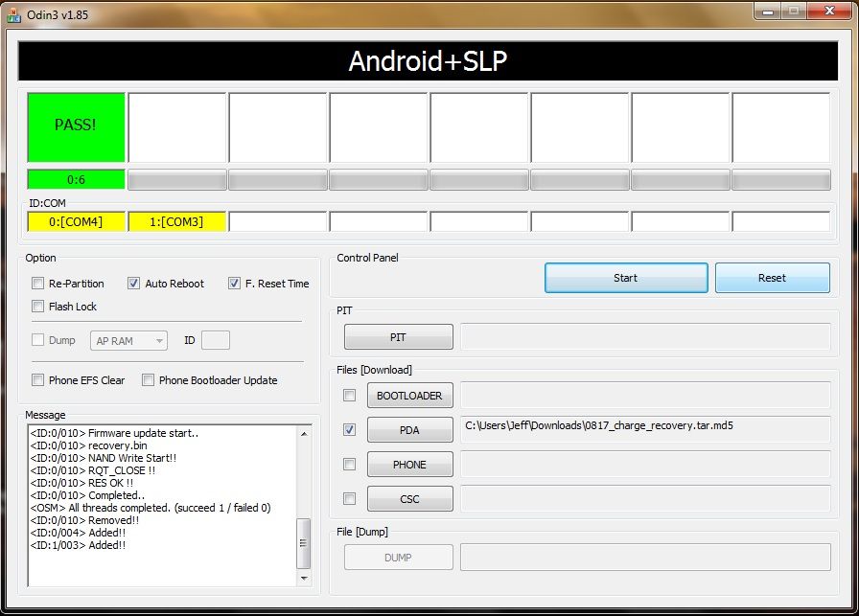Click '<ID:1/003> Added!!' log line
This screenshot has height=616, width=859.
79,545
